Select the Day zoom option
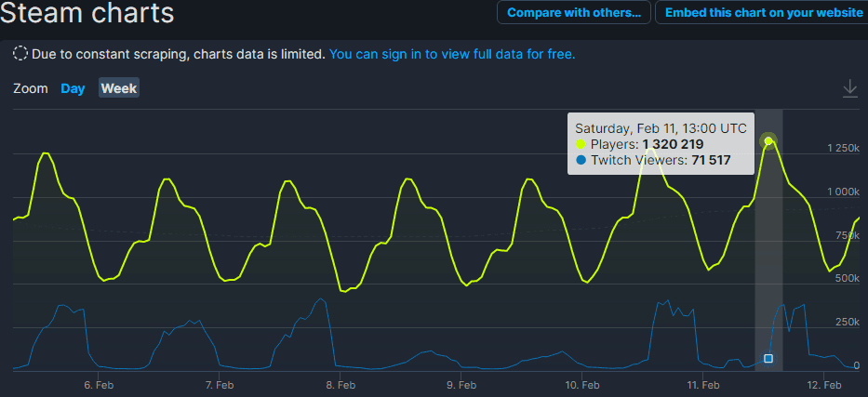This screenshot has width=868, height=397. (73, 88)
